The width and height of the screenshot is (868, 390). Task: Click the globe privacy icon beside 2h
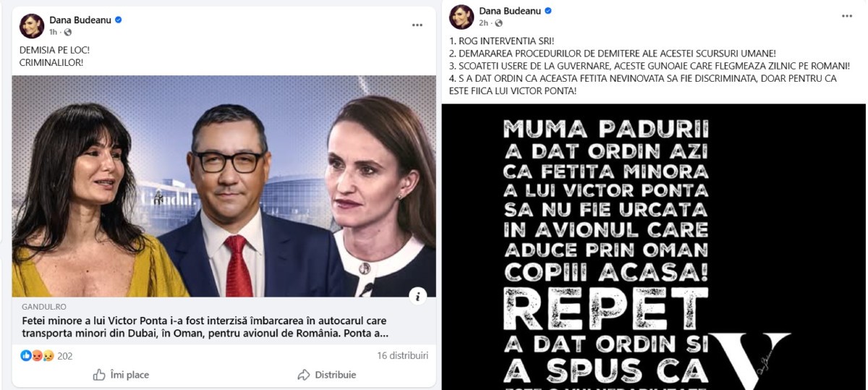point(499,23)
